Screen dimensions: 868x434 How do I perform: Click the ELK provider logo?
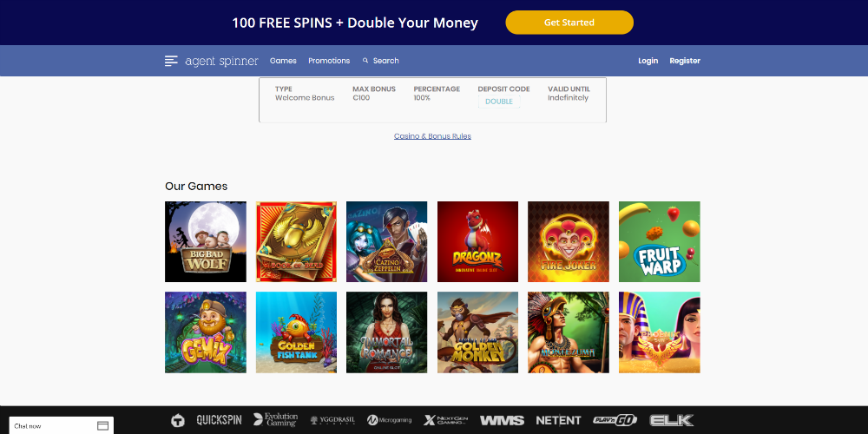coord(672,420)
